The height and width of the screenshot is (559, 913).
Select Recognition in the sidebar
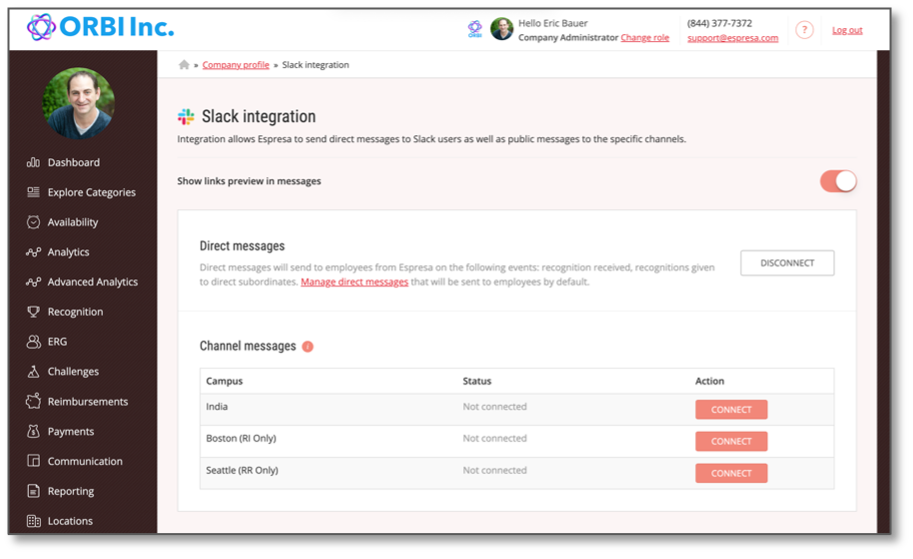75,312
